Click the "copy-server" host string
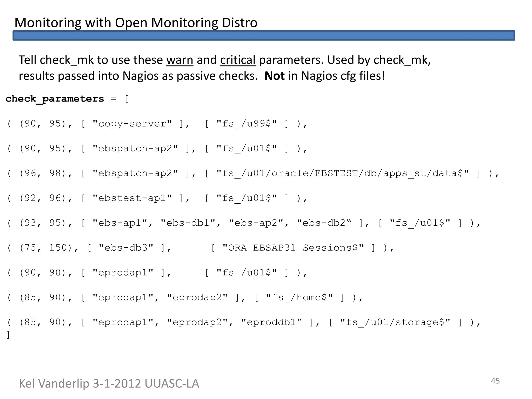 (x=132, y=124)
